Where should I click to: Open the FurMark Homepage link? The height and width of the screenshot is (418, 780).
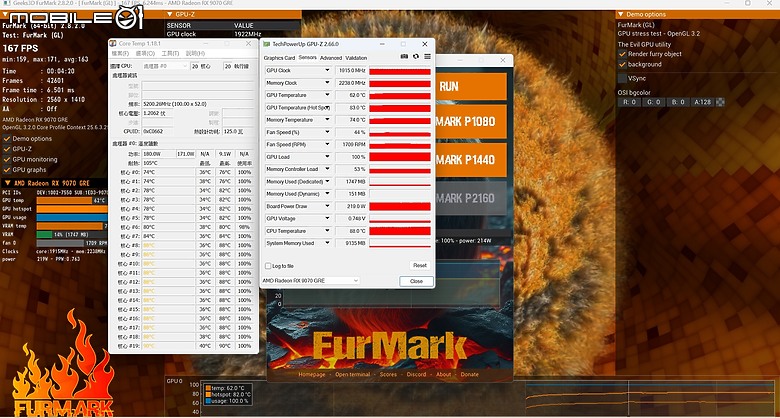coord(312,375)
